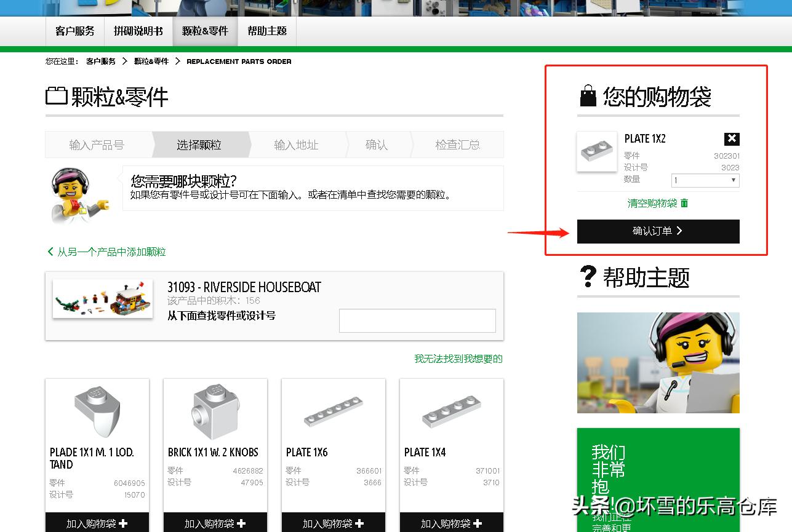Click the arrow inside 确认订单 button
The height and width of the screenshot is (532, 792).
[679, 231]
